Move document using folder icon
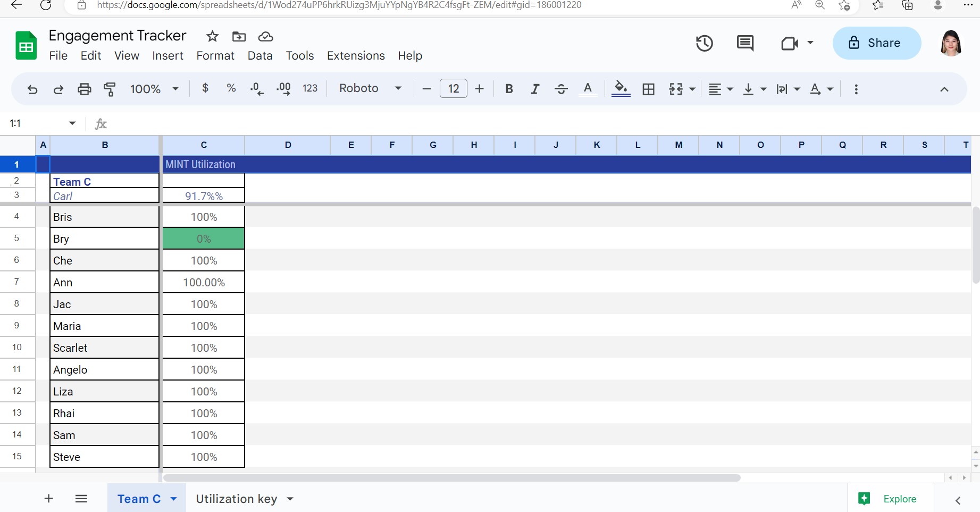Image resolution: width=980 pixels, height=512 pixels. point(239,36)
